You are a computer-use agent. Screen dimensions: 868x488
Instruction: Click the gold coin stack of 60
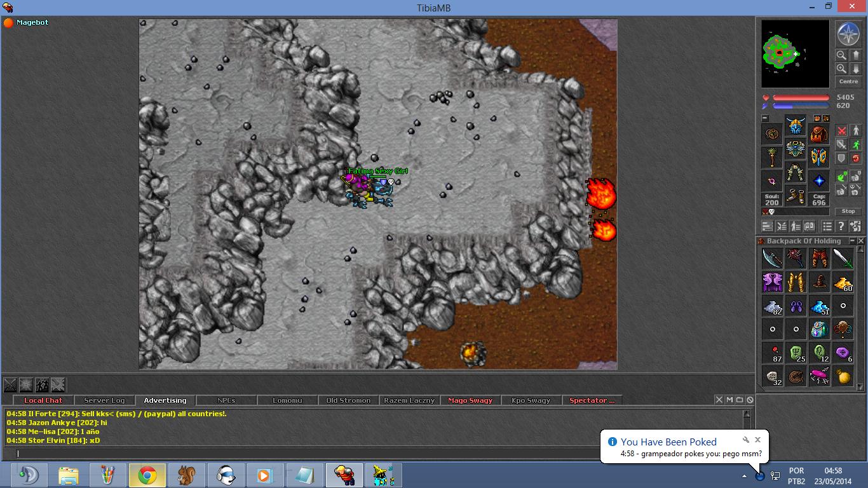coord(843,282)
